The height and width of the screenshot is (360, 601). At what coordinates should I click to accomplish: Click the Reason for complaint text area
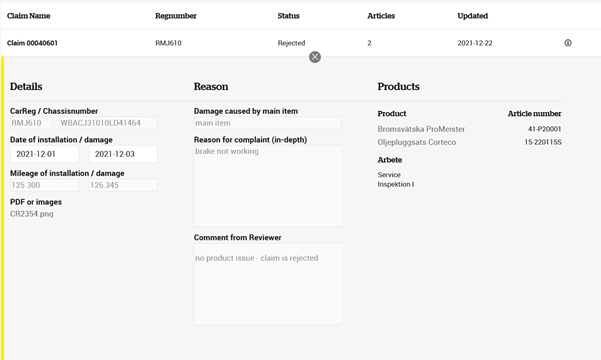click(268, 186)
